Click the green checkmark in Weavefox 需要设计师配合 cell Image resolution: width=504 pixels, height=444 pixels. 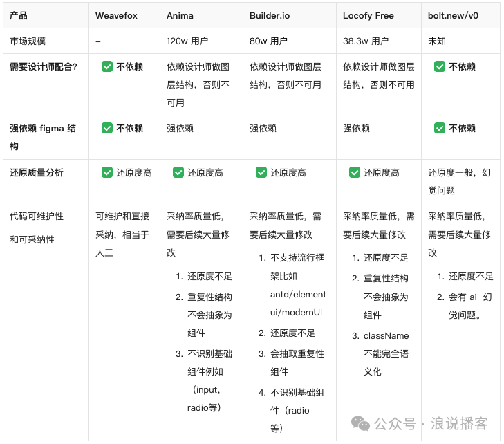[107, 66]
